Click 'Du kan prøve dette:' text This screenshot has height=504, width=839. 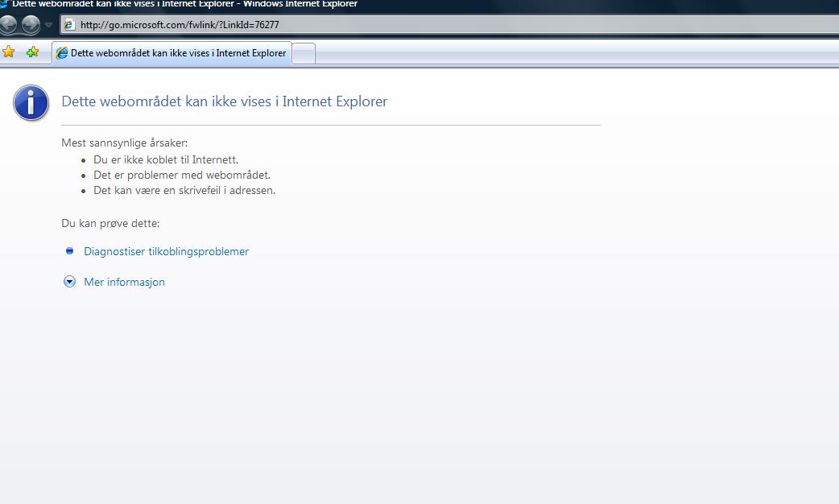click(x=111, y=223)
